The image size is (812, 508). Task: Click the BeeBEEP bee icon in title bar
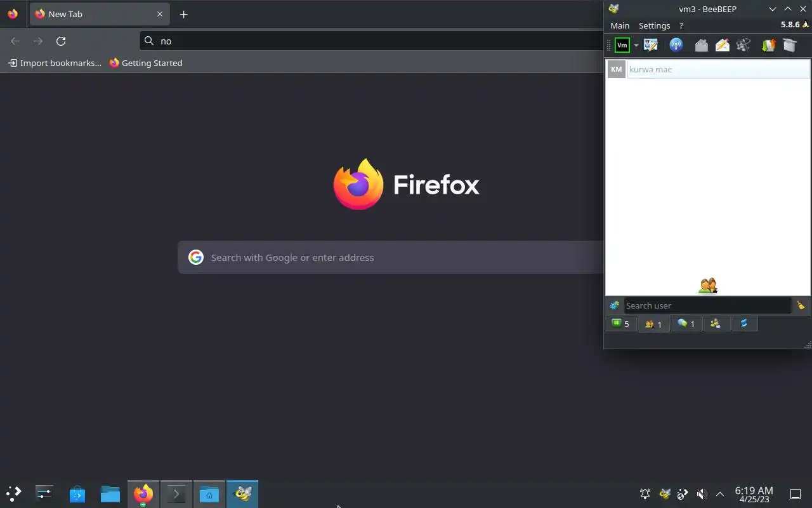point(613,9)
